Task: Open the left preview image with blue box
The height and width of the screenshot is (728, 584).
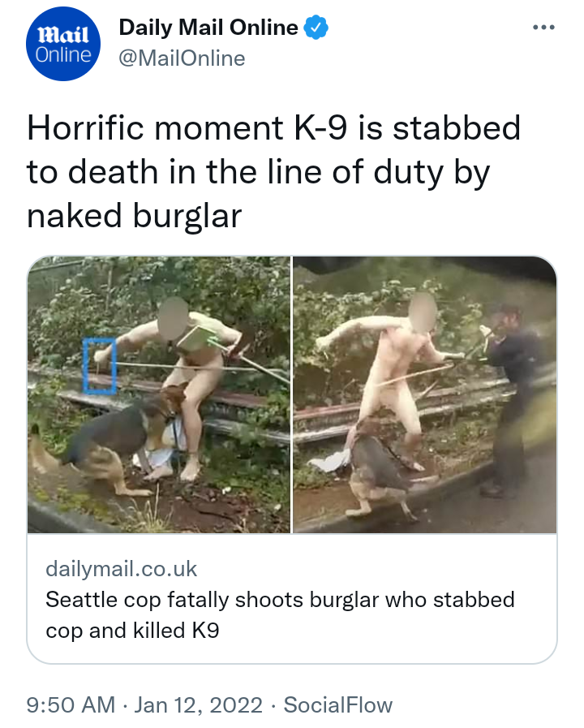Action: (159, 394)
